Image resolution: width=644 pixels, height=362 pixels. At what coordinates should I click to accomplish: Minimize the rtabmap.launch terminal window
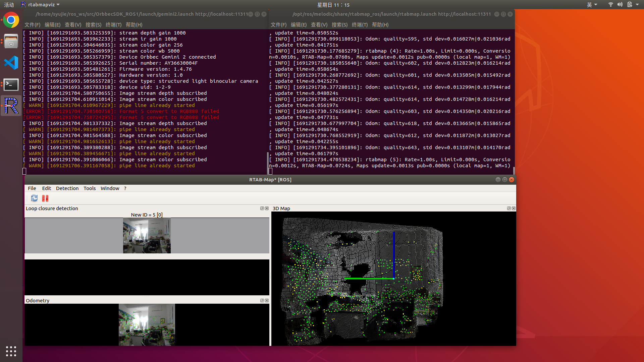[497, 14]
